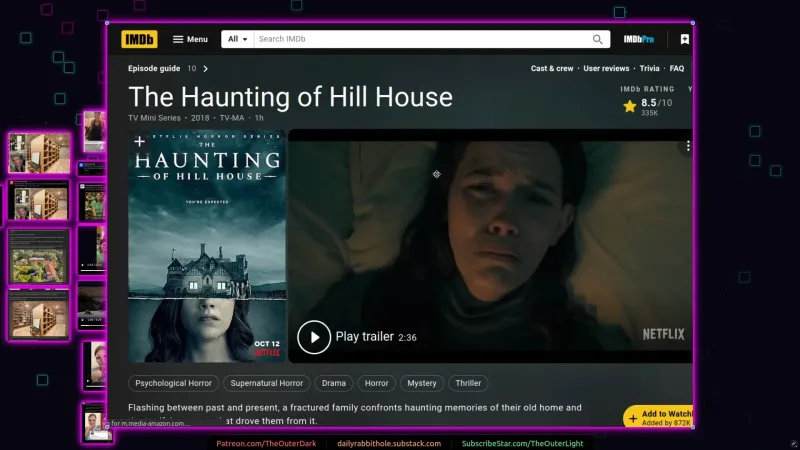Open the Haunting of Hill House poster

[x=207, y=246]
